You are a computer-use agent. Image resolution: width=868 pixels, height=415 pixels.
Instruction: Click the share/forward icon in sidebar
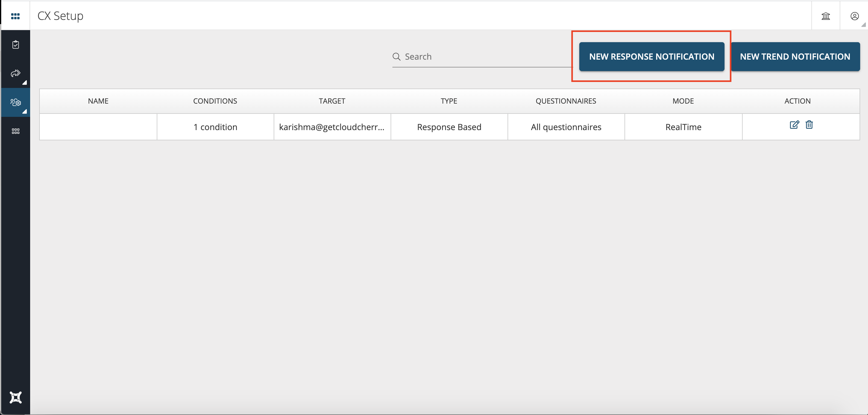pos(15,73)
